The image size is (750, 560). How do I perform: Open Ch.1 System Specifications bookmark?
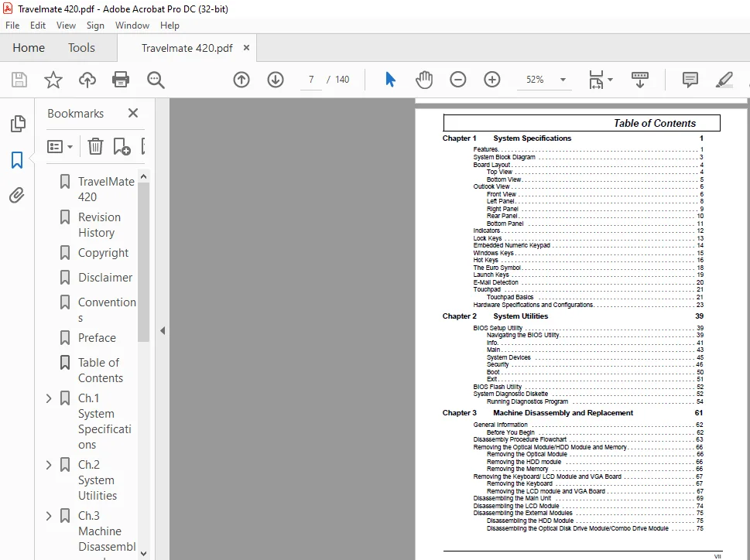(x=104, y=421)
